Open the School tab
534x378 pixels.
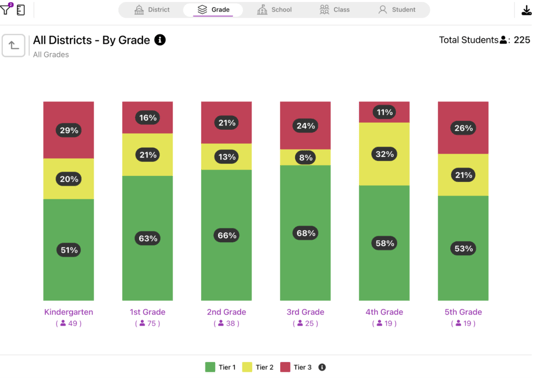pos(274,10)
